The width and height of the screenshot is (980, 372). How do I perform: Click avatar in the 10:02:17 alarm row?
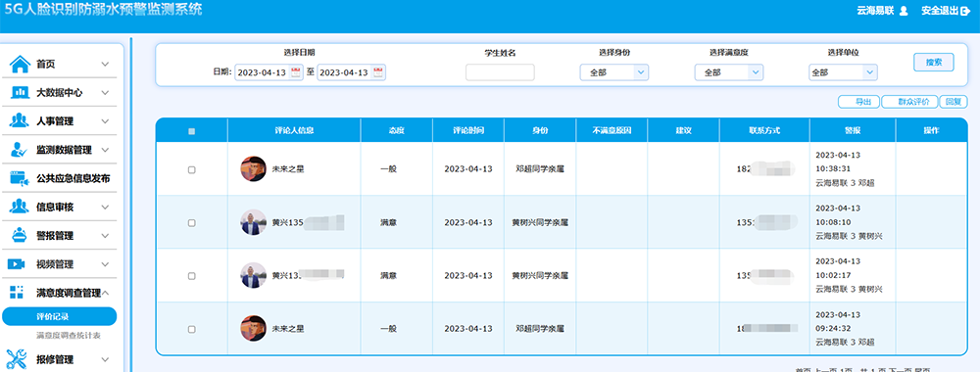(x=253, y=275)
